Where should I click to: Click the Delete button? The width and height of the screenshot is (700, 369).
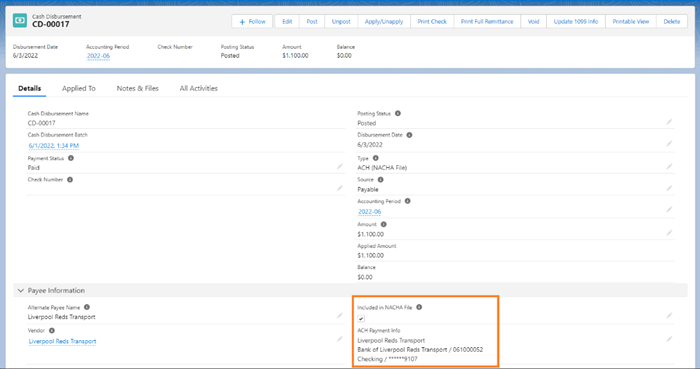[x=672, y=21]
